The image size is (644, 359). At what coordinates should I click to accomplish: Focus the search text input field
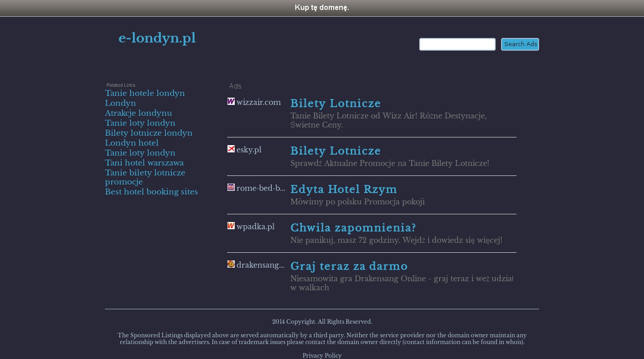coord(457,44)
